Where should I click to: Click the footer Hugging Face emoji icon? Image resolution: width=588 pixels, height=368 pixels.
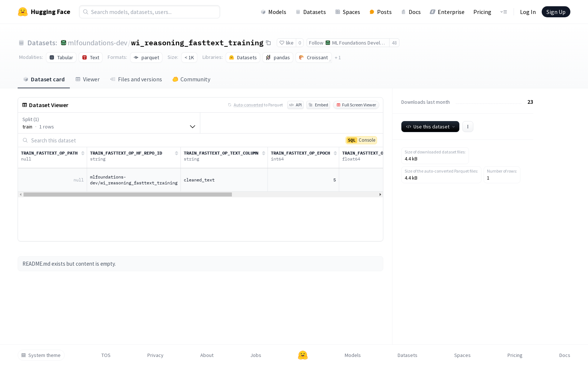click(303, 355)
